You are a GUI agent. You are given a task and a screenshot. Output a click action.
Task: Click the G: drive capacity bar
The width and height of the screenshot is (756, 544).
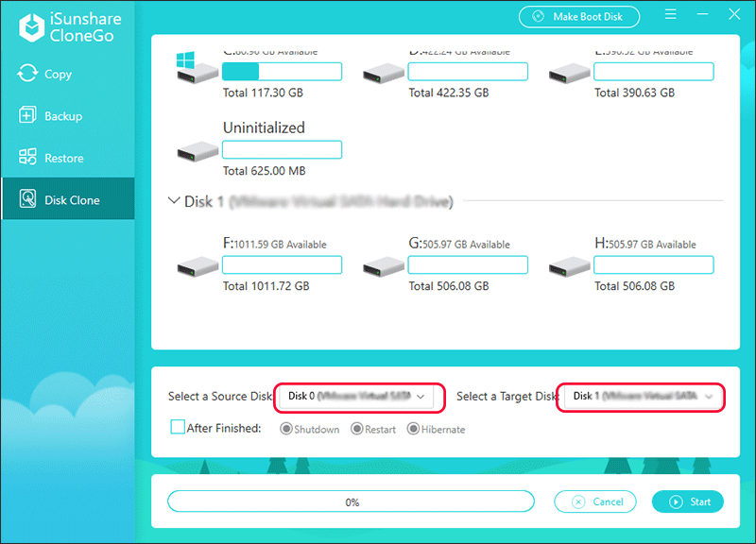click(468, 264)
